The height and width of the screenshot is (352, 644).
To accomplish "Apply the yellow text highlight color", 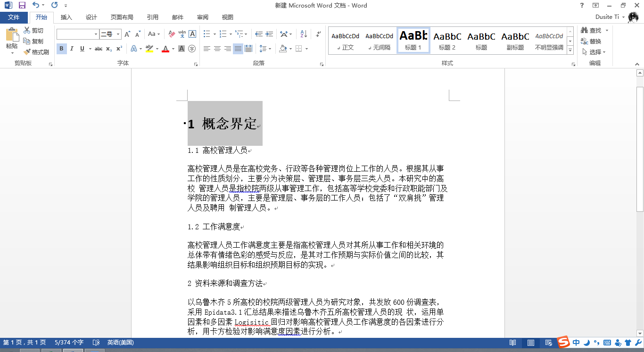I will click(x=149, y=49).
